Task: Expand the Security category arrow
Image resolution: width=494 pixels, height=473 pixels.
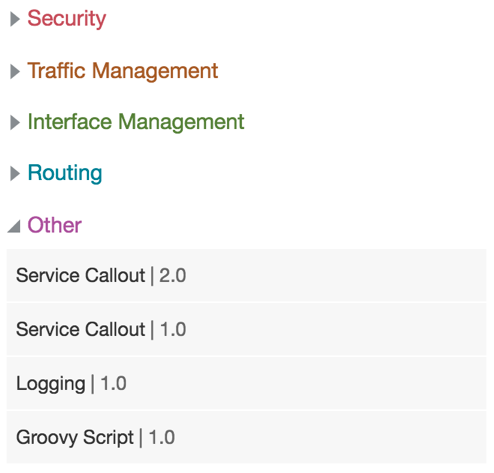Action: (15, 19)
